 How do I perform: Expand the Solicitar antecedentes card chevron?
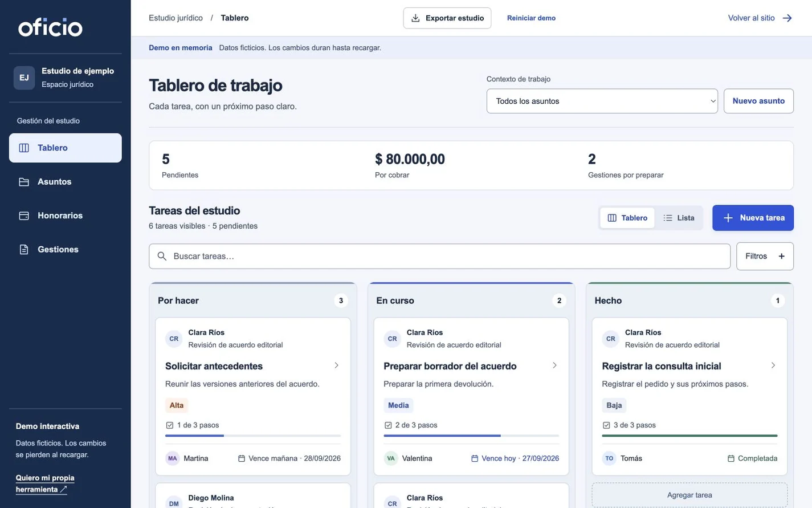click(x=336, y=365)
